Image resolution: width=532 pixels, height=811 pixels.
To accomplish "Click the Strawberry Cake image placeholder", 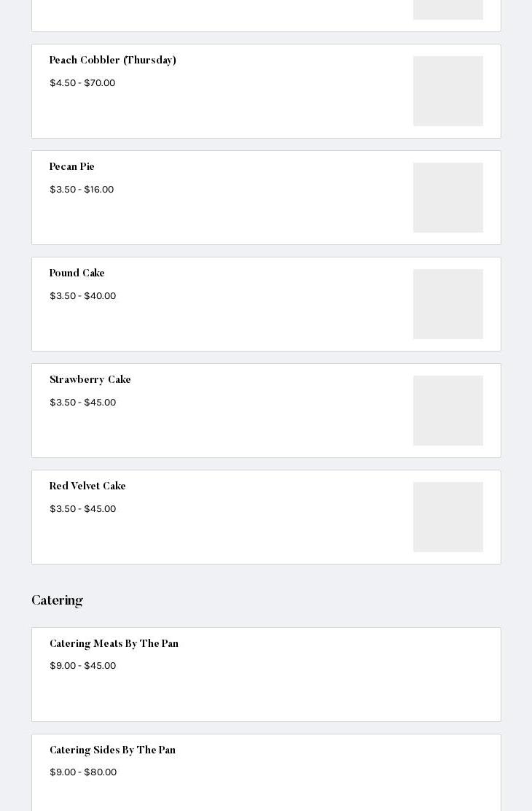I will pyautogui.click(x=447, y=411).
